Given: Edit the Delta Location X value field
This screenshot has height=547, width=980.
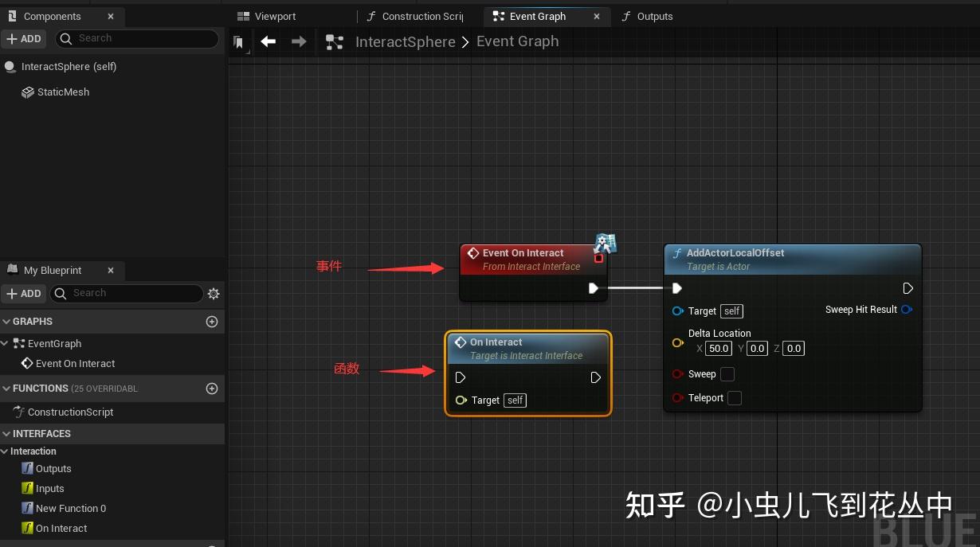Looking at the screenshot, I should click(x=718, y=348).
